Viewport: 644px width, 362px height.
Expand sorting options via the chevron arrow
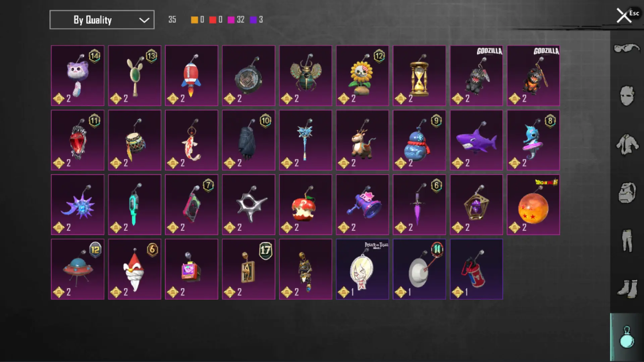coord(144,20)
